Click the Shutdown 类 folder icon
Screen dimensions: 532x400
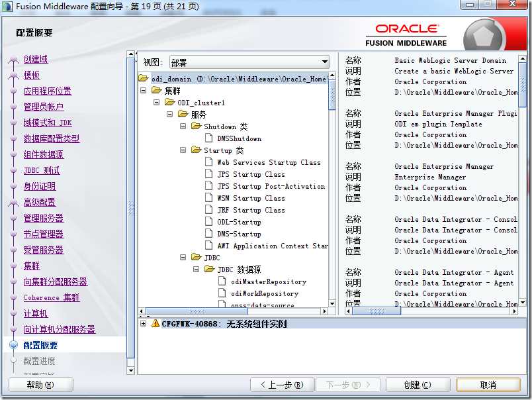(196, 126)
